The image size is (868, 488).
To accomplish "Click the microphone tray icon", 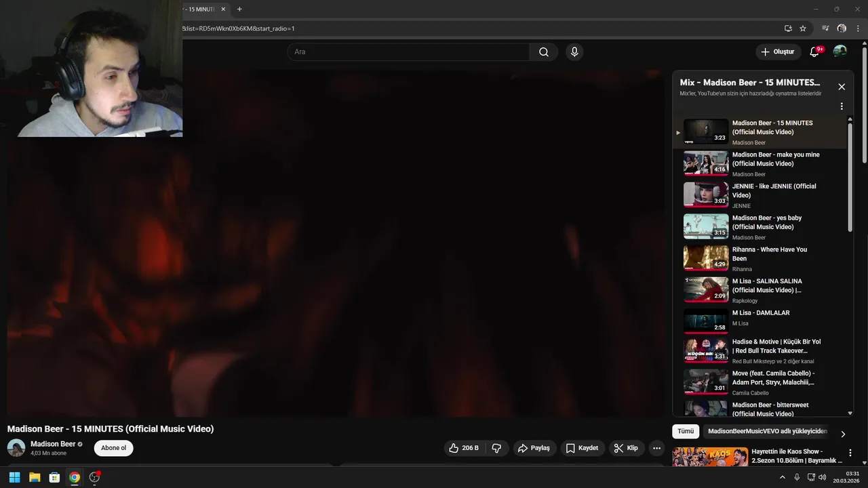I will 797,477.
